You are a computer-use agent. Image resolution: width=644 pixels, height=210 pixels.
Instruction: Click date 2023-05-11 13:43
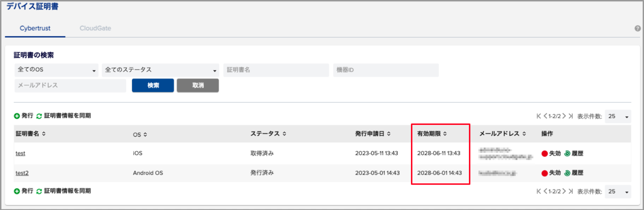[x=376, y=153]
